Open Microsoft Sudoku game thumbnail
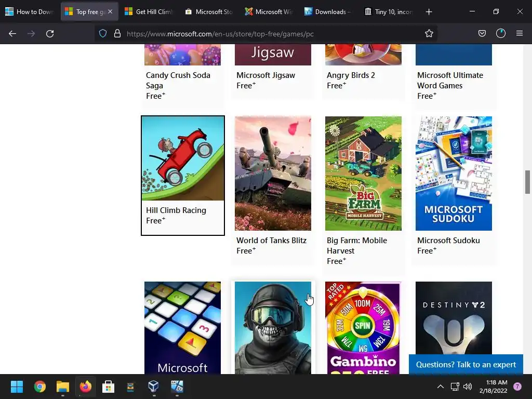 pos(454,174)
